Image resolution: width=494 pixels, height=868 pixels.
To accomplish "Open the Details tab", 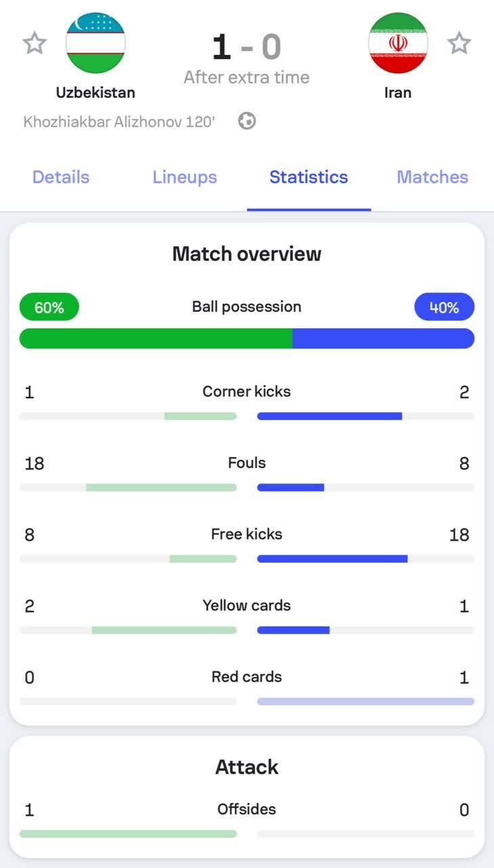I will tap(61, 177).
